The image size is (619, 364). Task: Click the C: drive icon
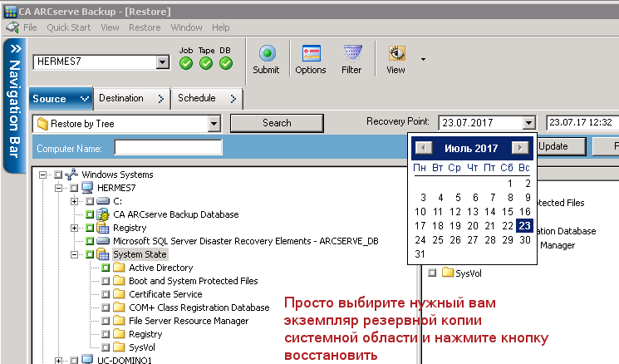click(103, 201)
